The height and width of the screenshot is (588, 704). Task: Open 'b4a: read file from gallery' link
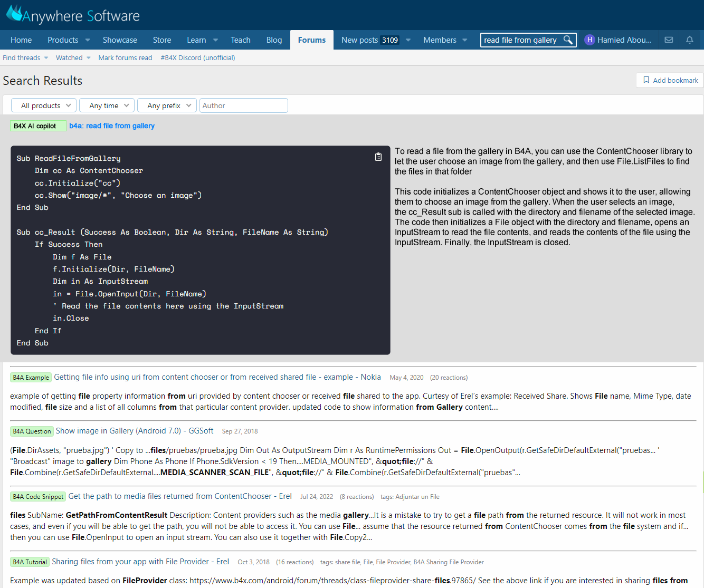[112, 126]
